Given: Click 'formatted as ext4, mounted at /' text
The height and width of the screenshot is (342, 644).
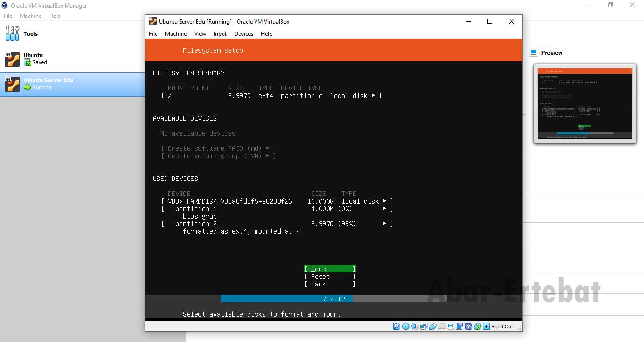Looking at the screenshot, I should [x=241, y=231].
